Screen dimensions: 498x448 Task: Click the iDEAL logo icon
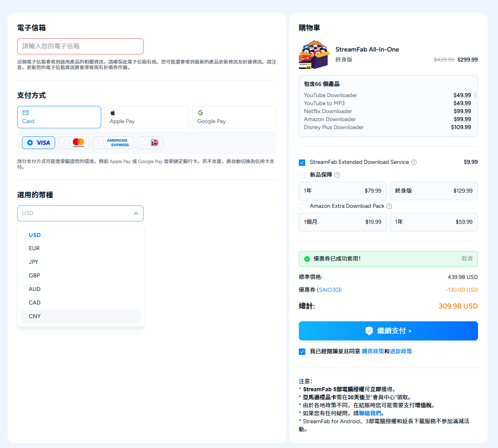[155, 143]
